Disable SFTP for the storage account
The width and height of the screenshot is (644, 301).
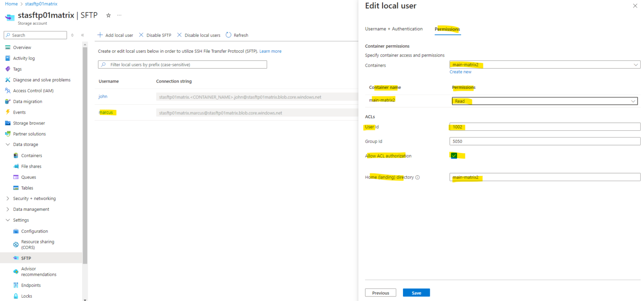155,35
